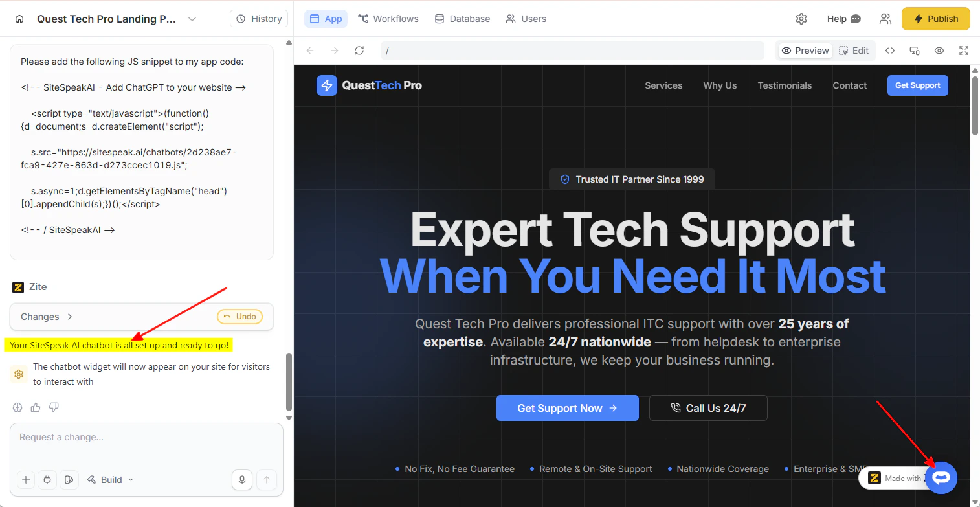The width and height of the screenshot is (980, 507).
Task: Switch to the Users tab
Action: point(526,19)
